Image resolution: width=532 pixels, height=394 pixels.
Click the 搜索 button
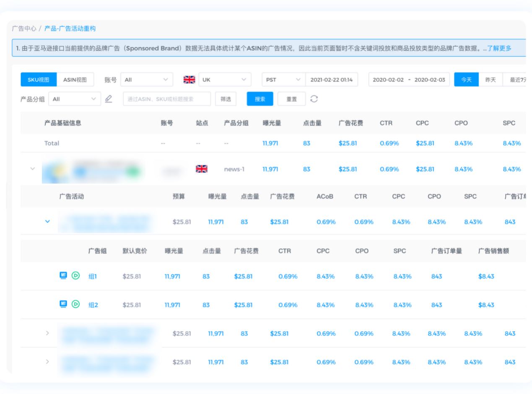click(260, 99)
